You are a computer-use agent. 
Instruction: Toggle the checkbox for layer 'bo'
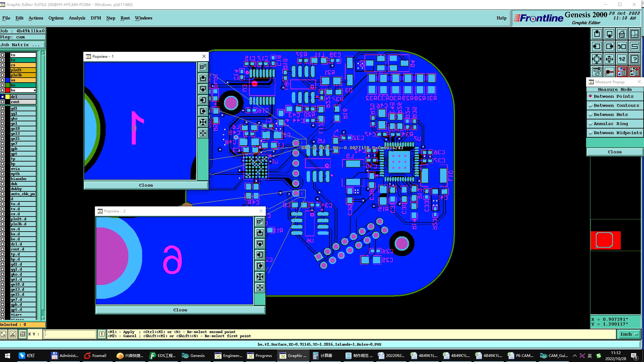point(3,90)
